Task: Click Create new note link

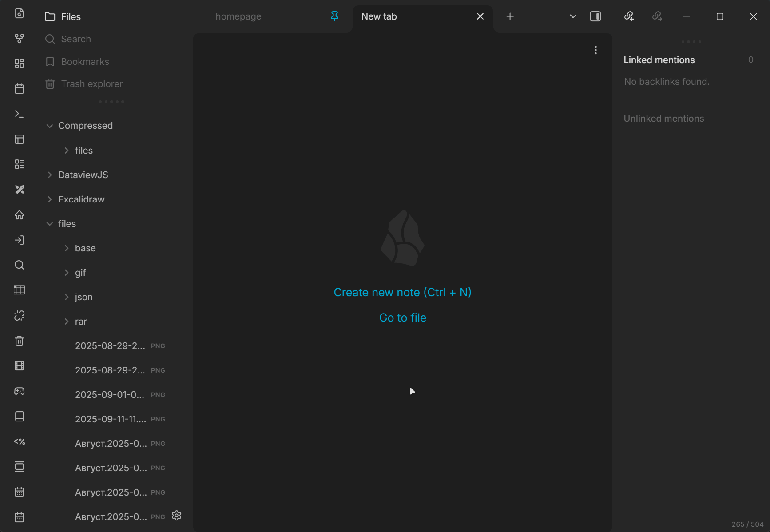Action: [x=402, y=292]
